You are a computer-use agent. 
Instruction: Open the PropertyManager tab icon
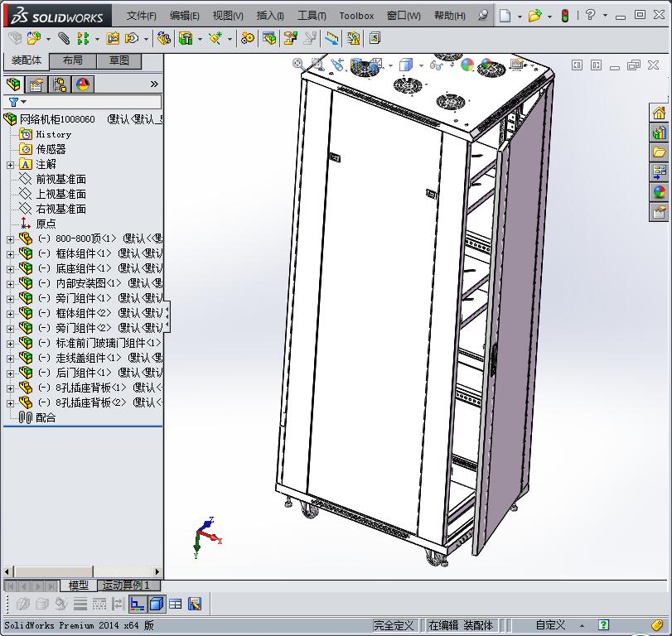pyautogui.click(x=37, y=84)
